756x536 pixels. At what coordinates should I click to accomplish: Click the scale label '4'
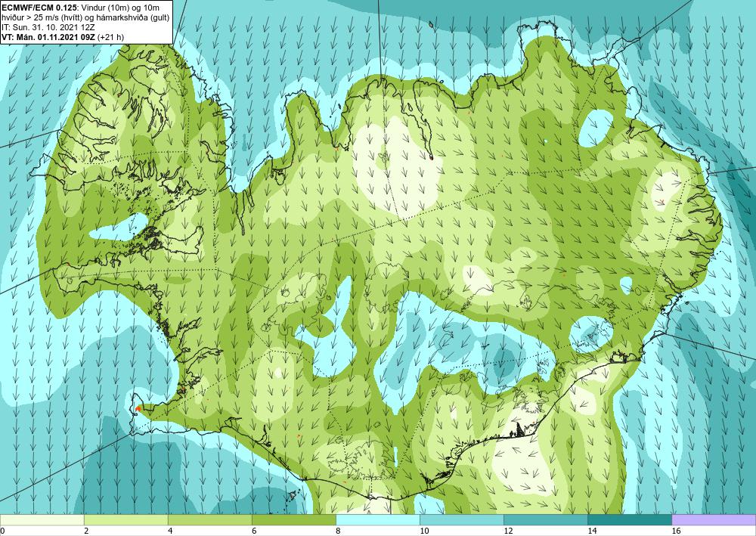[x=170, y=531]
